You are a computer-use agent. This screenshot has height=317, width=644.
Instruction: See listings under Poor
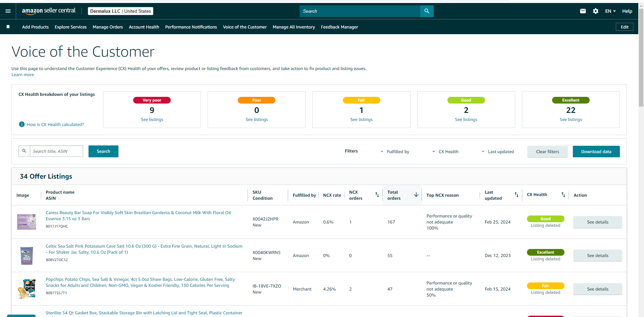(257, 119)
